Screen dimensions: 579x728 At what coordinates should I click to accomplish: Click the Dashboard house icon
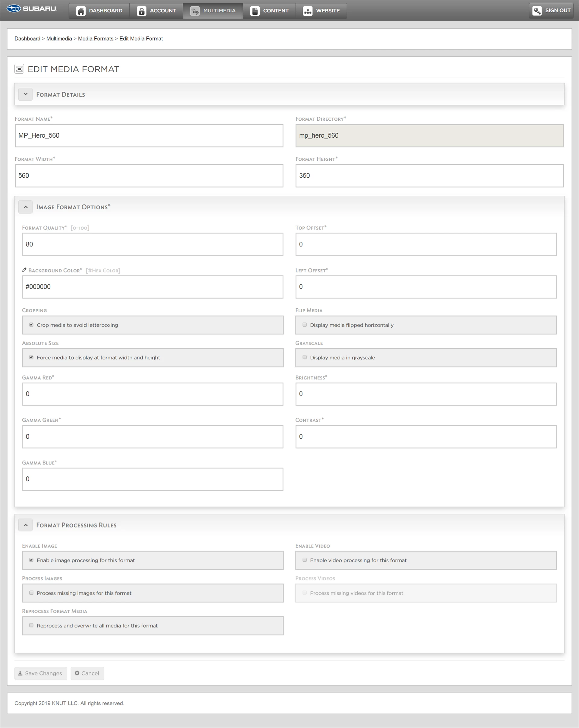tap(81, 11)
